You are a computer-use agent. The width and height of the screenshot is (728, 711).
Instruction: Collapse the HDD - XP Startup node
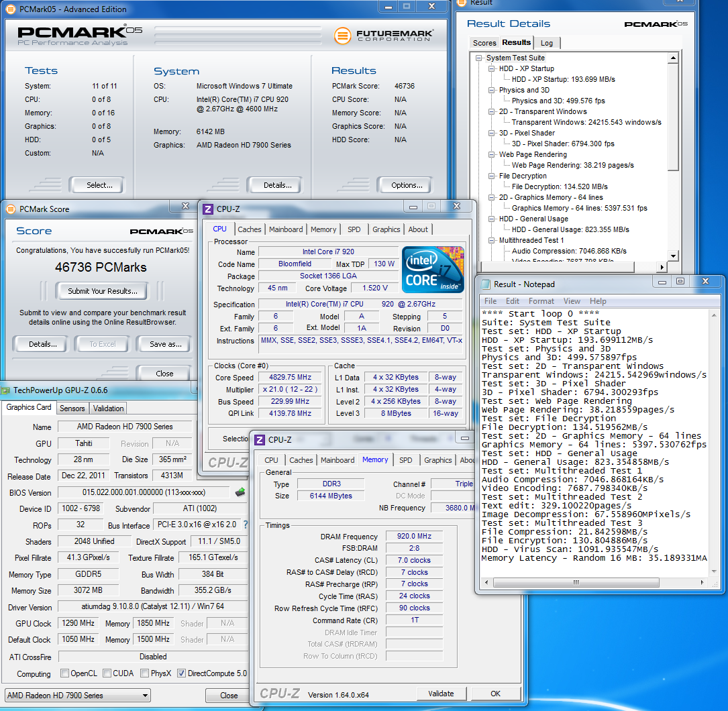coord(492,68)
